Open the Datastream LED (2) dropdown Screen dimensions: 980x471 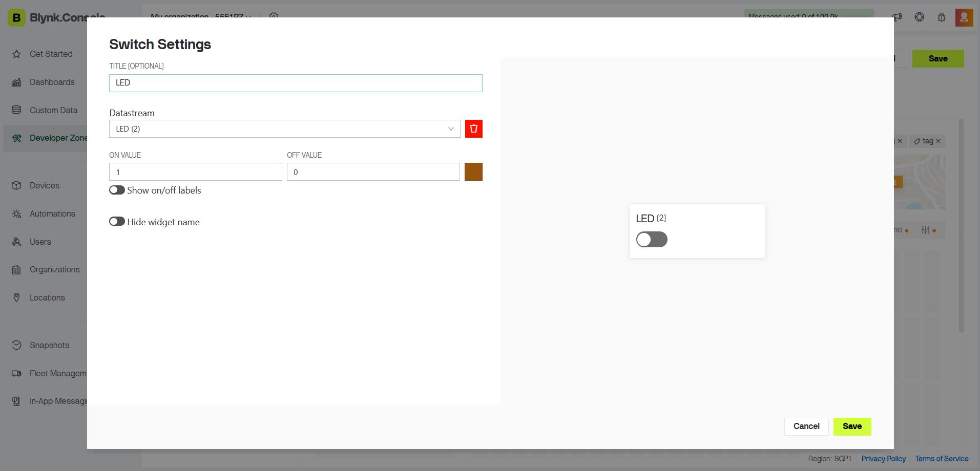(x=284, y=129)
